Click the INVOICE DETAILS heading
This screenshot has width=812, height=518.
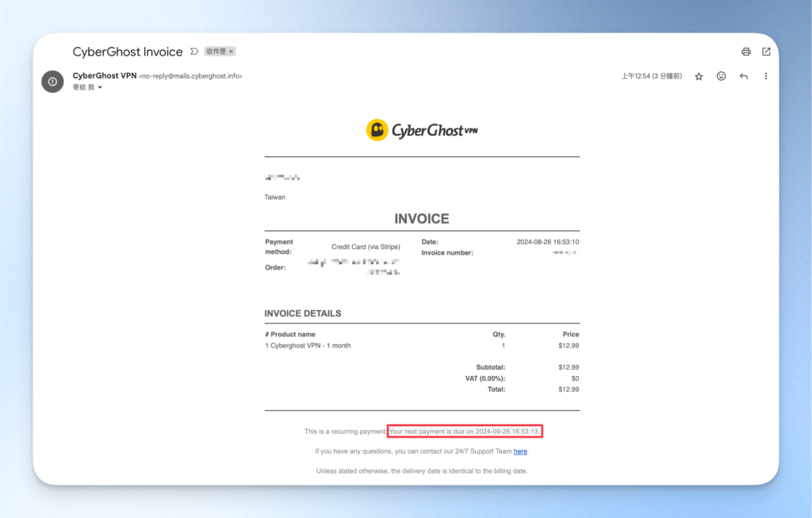point(302,313)
